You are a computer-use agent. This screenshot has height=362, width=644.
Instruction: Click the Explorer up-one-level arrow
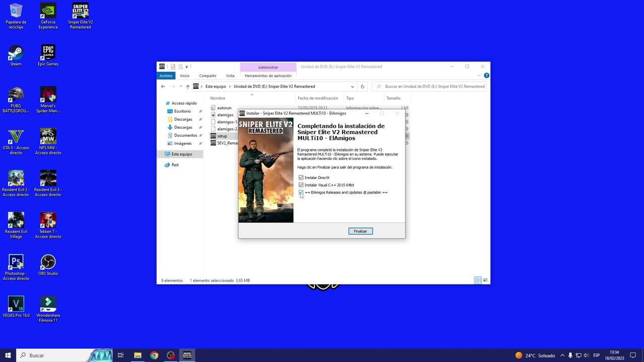(188, 86)
